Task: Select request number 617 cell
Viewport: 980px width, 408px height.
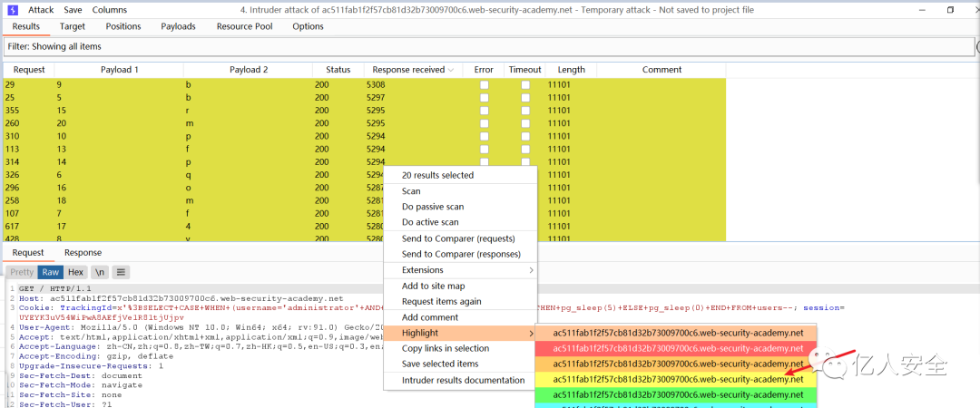Action: (x=12, y=226)
